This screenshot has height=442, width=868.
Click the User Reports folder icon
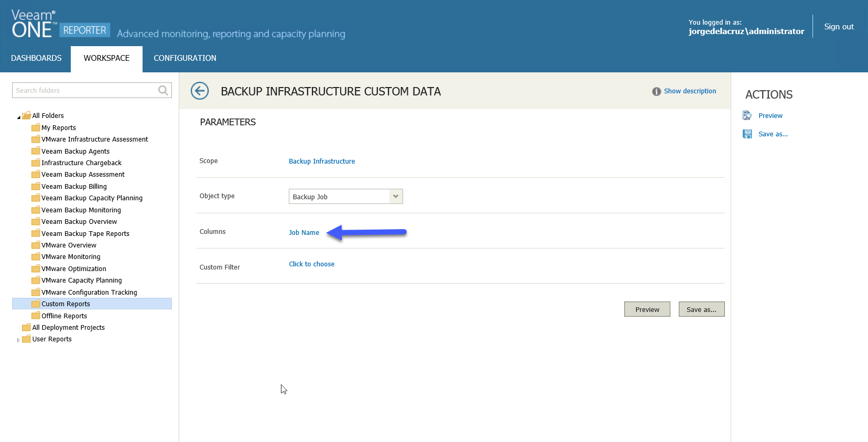26,339
